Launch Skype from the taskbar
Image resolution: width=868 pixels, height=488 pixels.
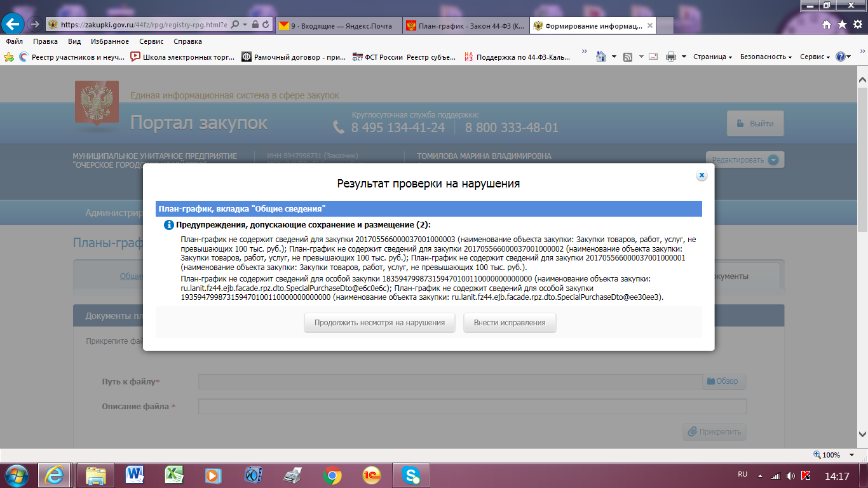tap(411, 475)
